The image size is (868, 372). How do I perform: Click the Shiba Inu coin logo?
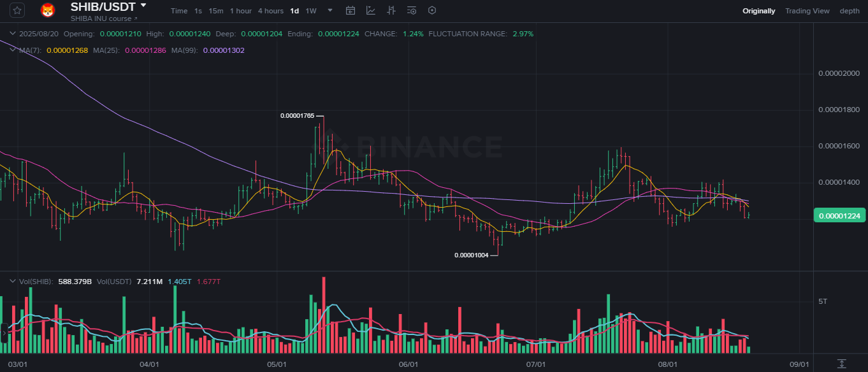(x=48, y=10)
